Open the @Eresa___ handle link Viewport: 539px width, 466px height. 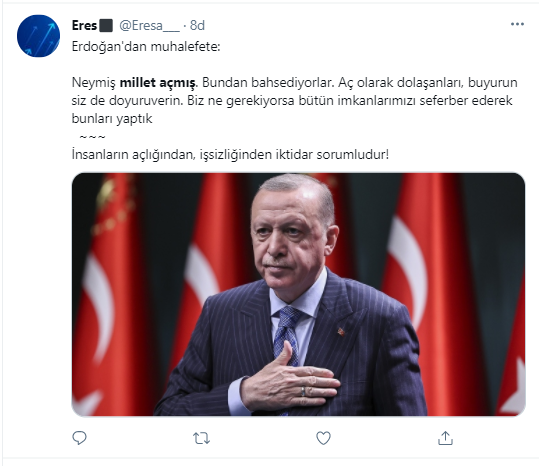tap(149, 25)
